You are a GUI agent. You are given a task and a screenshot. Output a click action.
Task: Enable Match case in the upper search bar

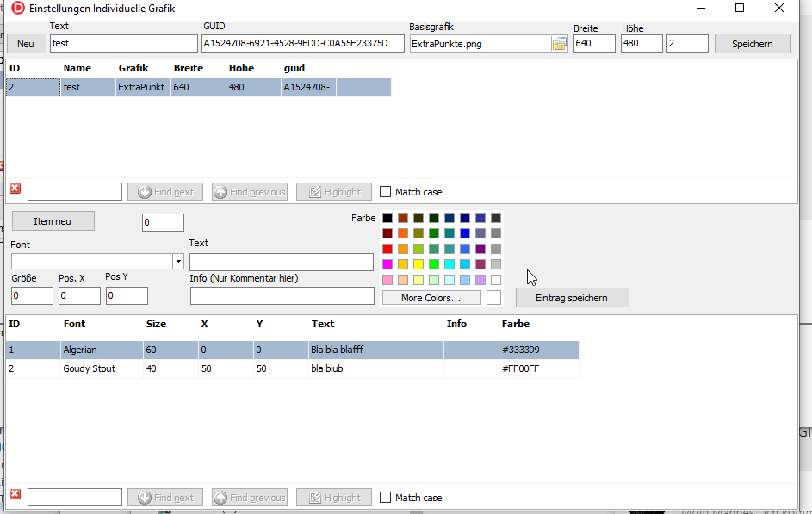tap(385, 192)
